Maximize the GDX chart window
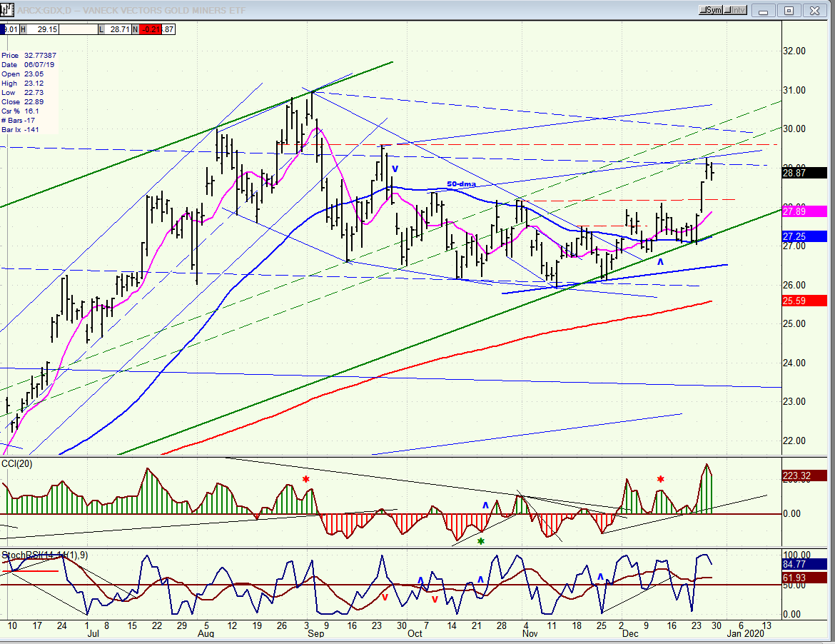 click(789, 11)
